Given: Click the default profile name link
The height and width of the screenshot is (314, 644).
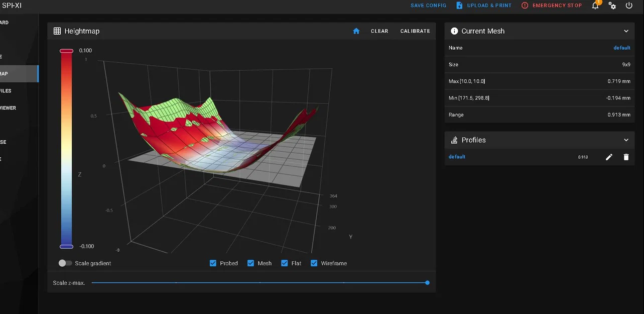Looking at the screenshot, I should tap(457, 157).
